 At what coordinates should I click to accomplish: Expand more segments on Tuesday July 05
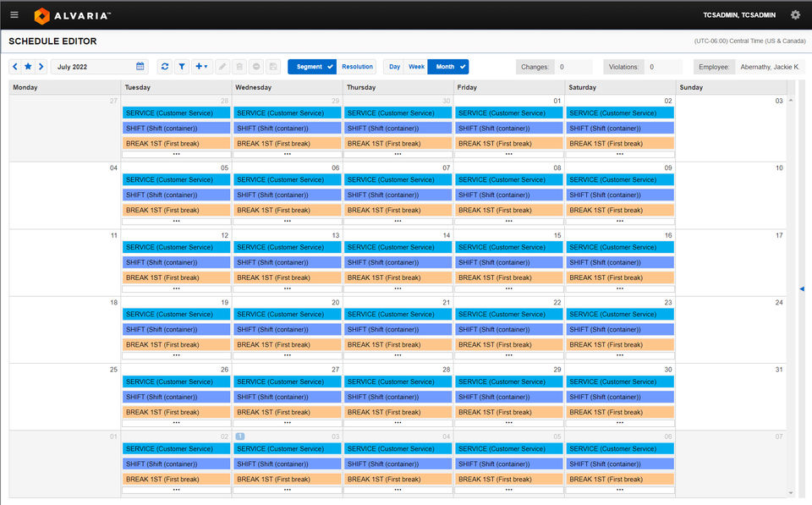click(176, 221)
